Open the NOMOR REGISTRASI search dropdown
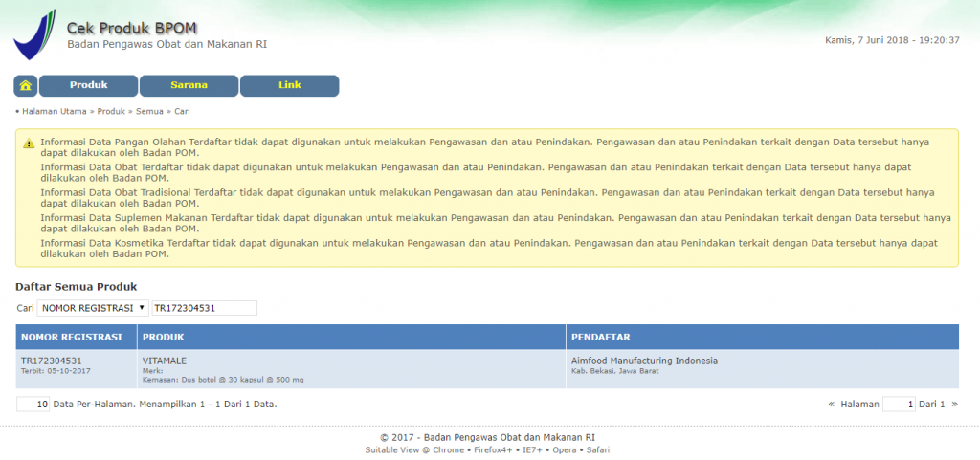 (93, 308)
